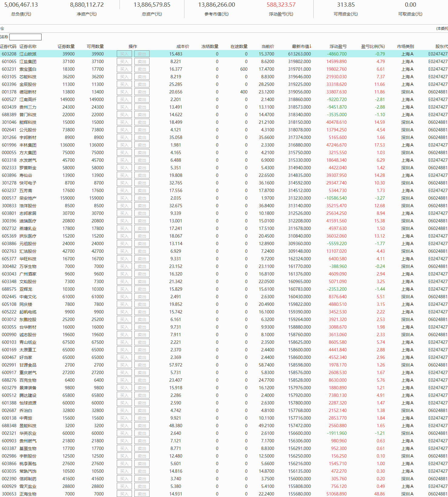This screenshot has height=497, width=448.
Task: Click 卖出 button for 江盐集团 row
Action: click(x=142, y=62)
